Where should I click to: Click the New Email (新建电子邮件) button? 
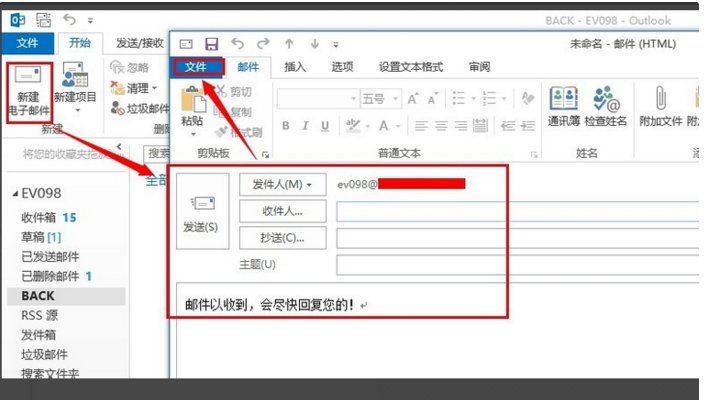(x=29, y=92)
